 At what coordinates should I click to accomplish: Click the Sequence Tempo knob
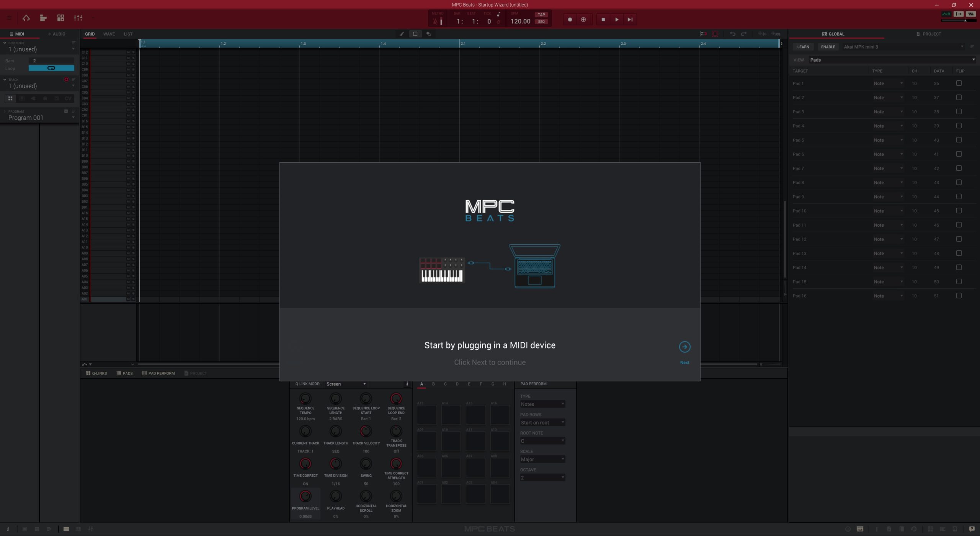point(305,399)
